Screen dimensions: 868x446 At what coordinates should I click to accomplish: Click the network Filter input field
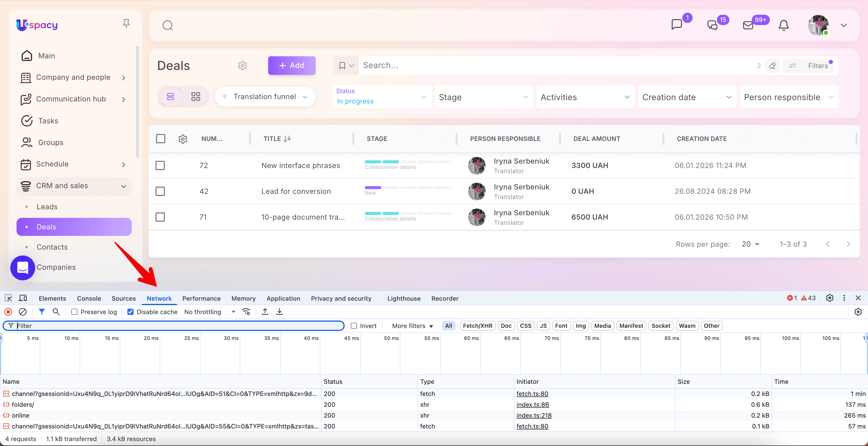point(179,325)
